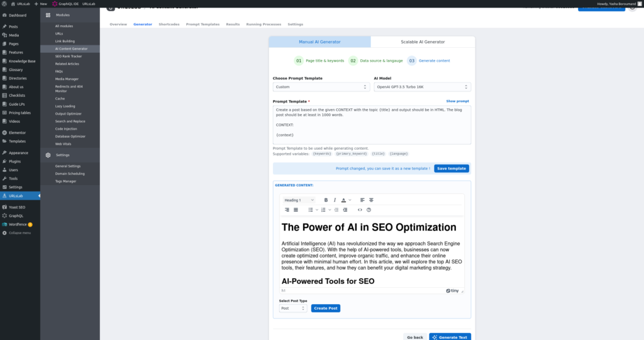
Task: Justify text in the editor toolbar
Action: (x=296, y=210)
